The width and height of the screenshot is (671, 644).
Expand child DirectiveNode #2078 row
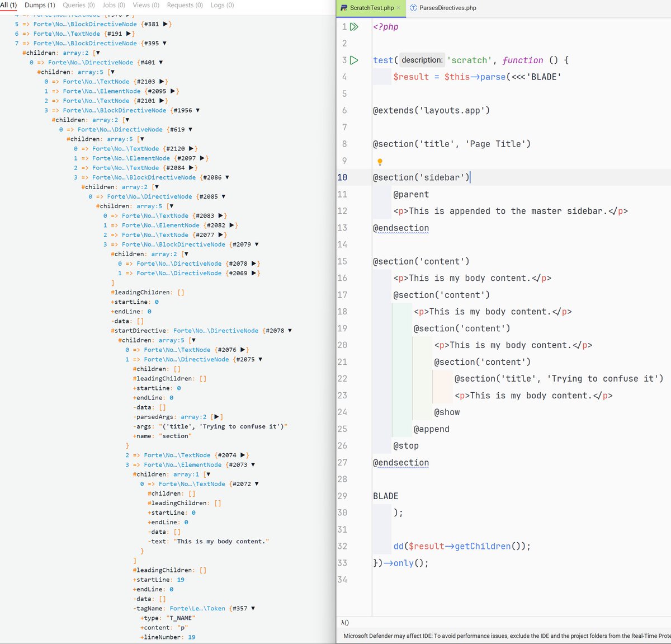(x=253, y=264)
